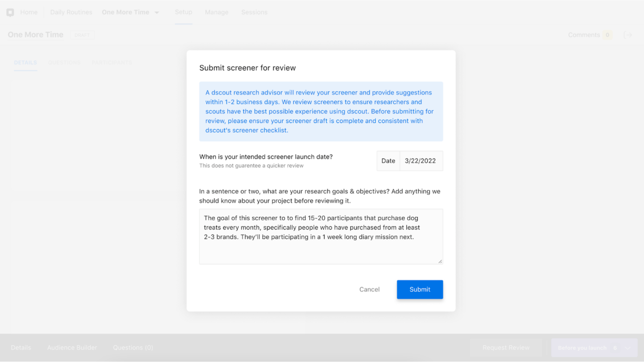
Task: Expand the One More Time project dropdown arrow
Action: click(157, 12)
